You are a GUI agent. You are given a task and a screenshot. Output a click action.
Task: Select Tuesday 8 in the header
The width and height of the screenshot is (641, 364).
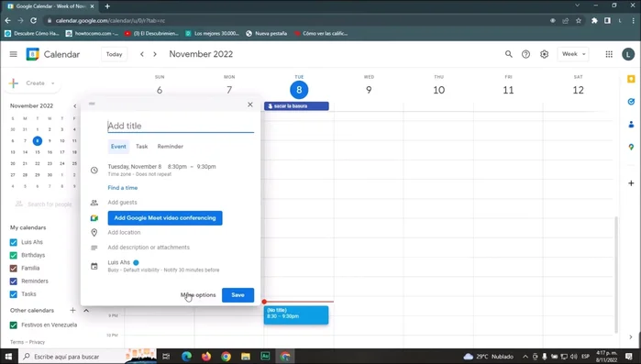[x=299, y=90]
